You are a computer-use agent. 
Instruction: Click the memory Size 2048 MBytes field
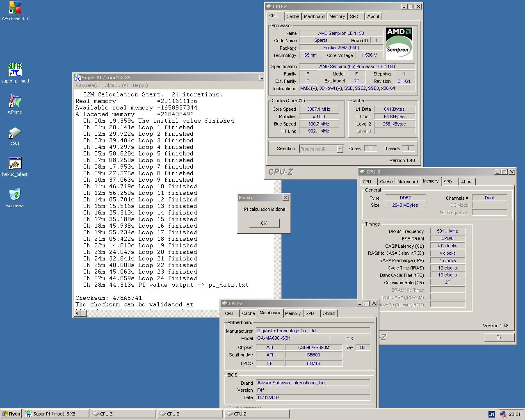405,205
